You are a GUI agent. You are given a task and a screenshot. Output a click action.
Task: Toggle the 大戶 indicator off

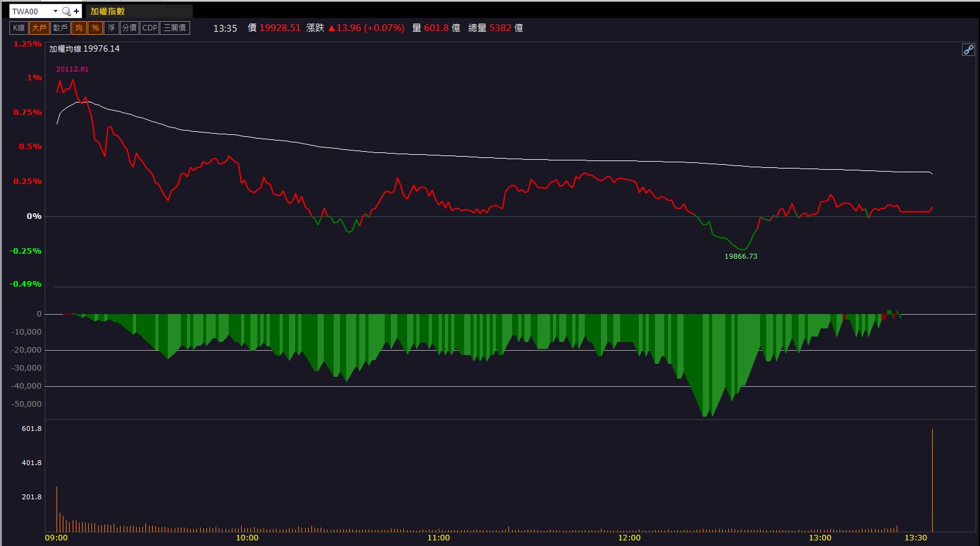pos(39,28)
